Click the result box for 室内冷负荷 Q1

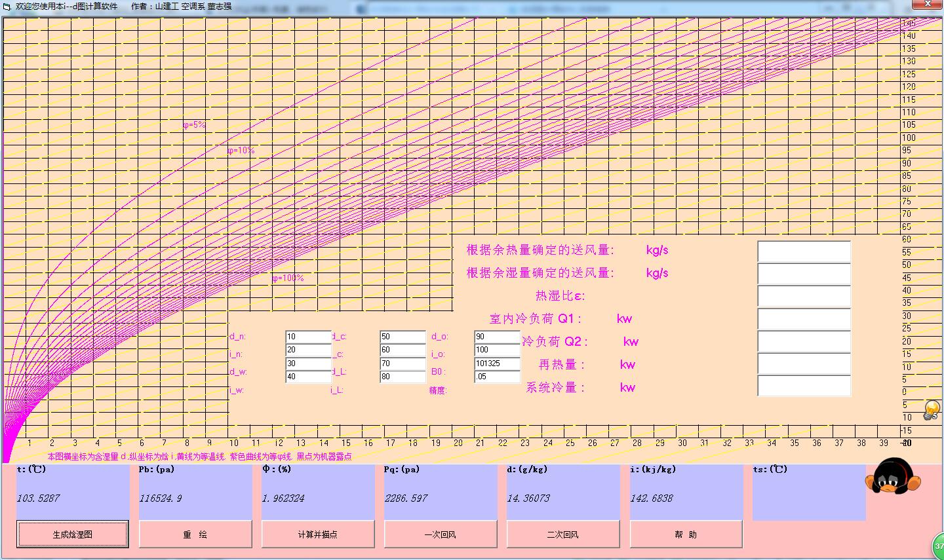coord(804,319)
